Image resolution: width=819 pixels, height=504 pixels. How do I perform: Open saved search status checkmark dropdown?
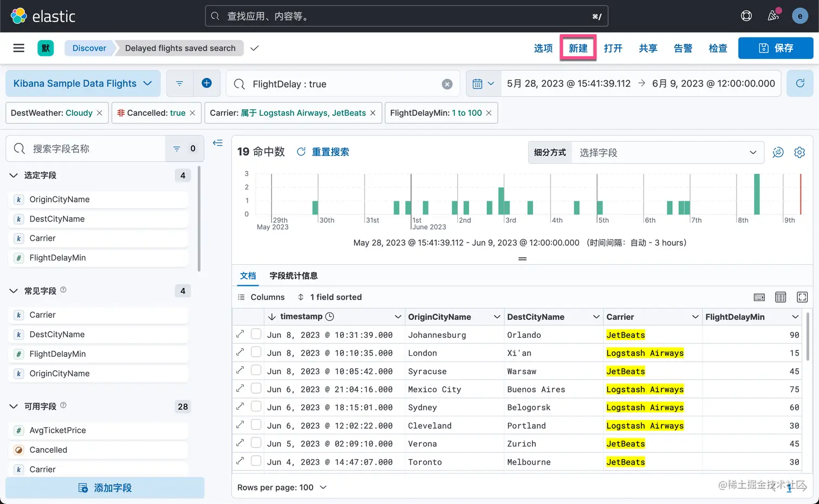tap(255, 48)
